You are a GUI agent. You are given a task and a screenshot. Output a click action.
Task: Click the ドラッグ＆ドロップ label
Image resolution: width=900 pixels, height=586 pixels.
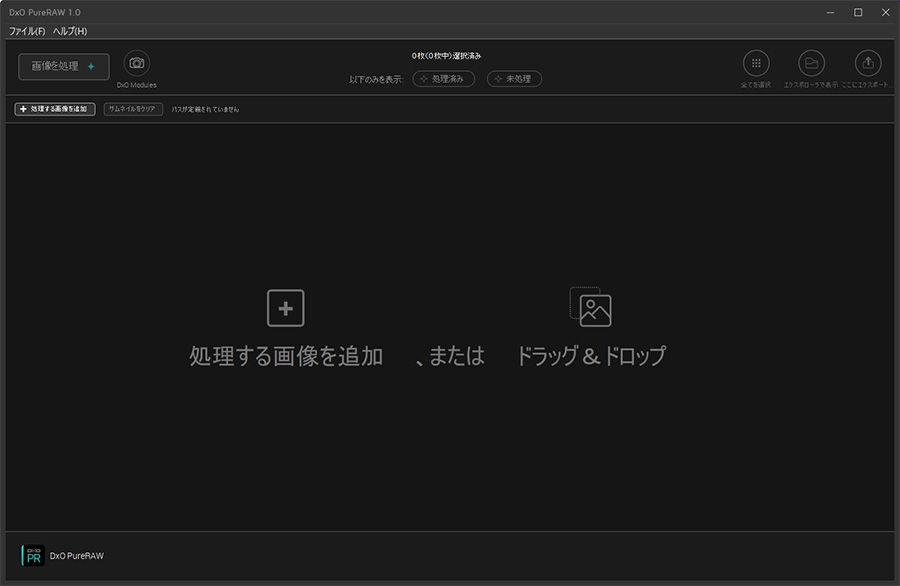tap(591, 356)
